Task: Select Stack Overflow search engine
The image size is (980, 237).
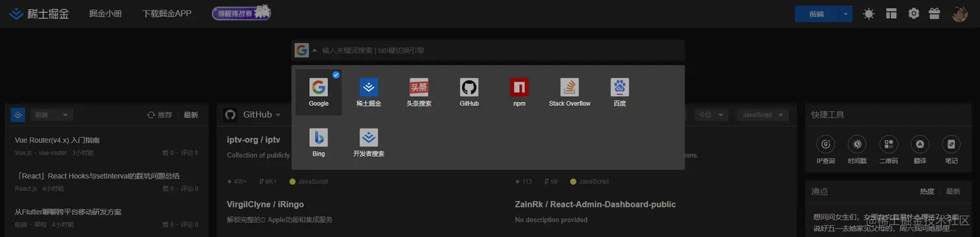Action: [570, 92]
